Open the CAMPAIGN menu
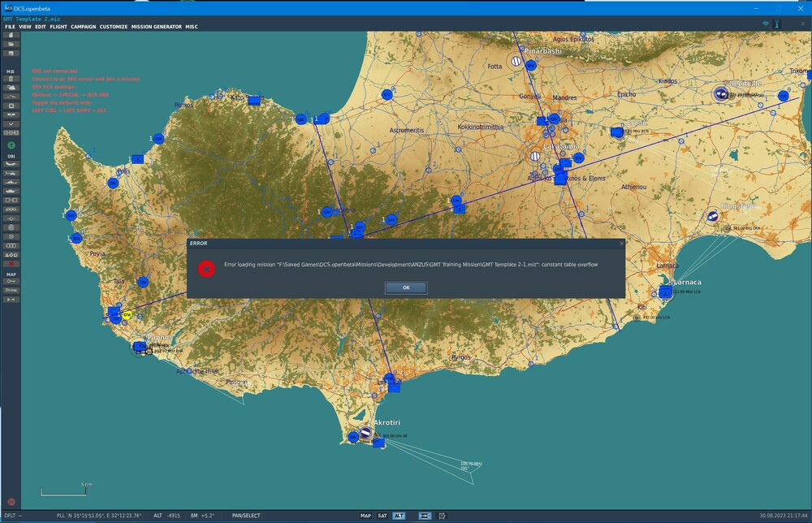Screen dimensions: 812x523 [x=83, y=27]
